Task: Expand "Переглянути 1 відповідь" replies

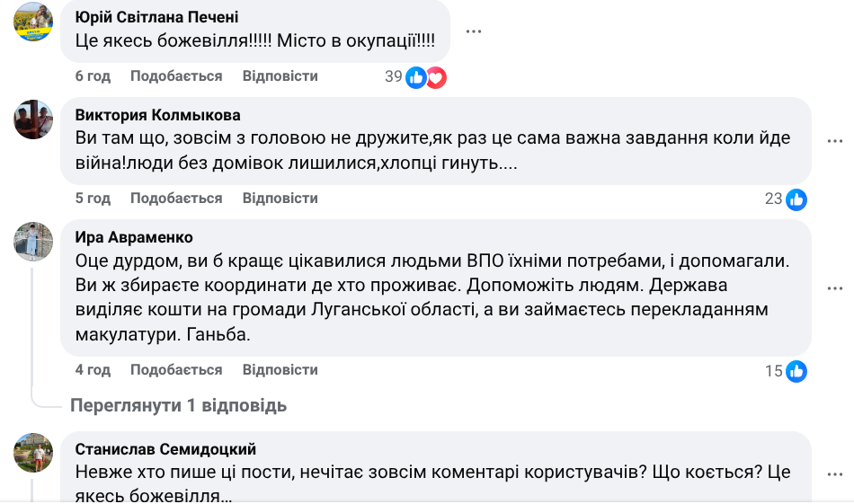Action: point(179,405)
